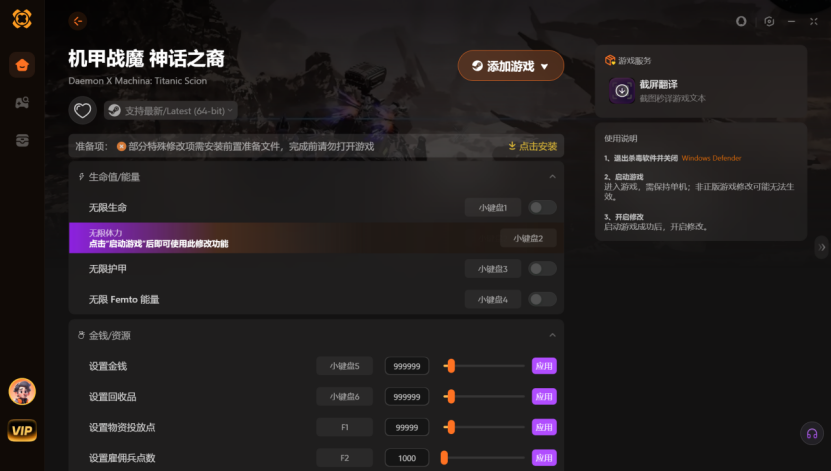
Task: Click the 设置回收品 slider handle
Action: click(x=451, y=397)
